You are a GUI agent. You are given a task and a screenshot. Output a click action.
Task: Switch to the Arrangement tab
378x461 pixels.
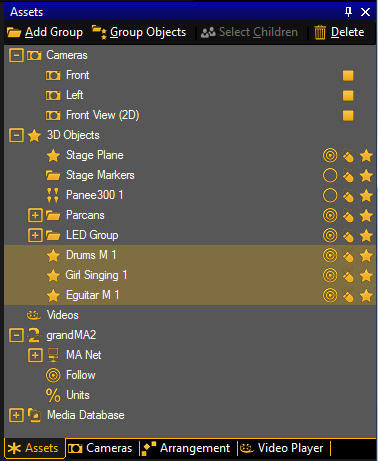click(186, 448)
